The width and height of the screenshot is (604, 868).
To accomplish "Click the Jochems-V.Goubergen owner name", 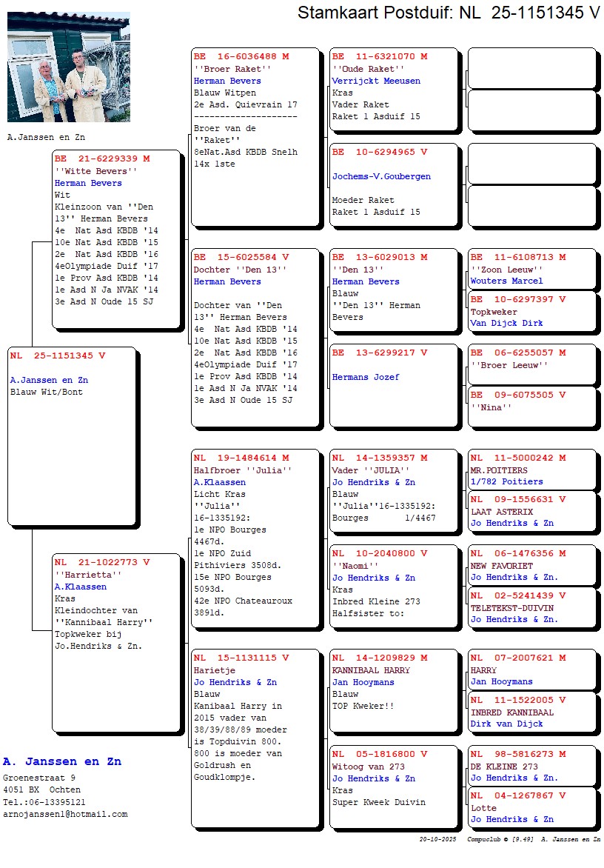I will (x=381, y=176).
